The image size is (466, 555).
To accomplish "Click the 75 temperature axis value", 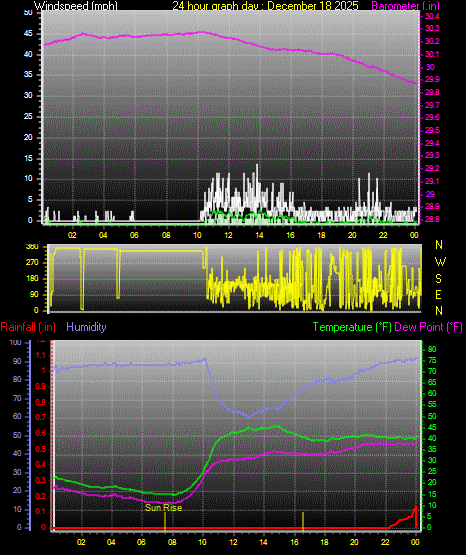I will 432,360.
